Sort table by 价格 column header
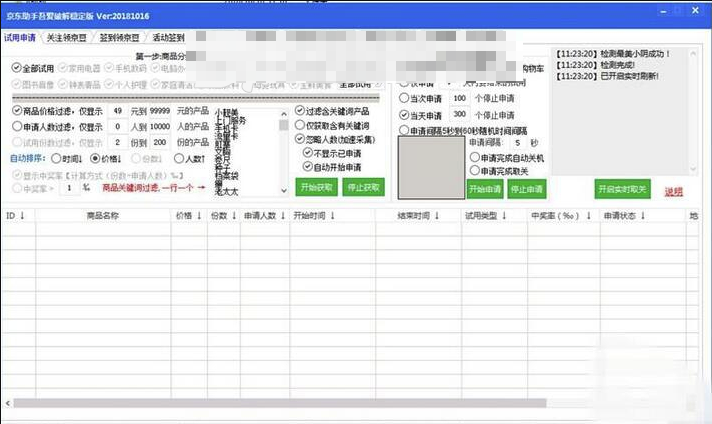Viewport: 712px width, 424px height. pos(189,216)
